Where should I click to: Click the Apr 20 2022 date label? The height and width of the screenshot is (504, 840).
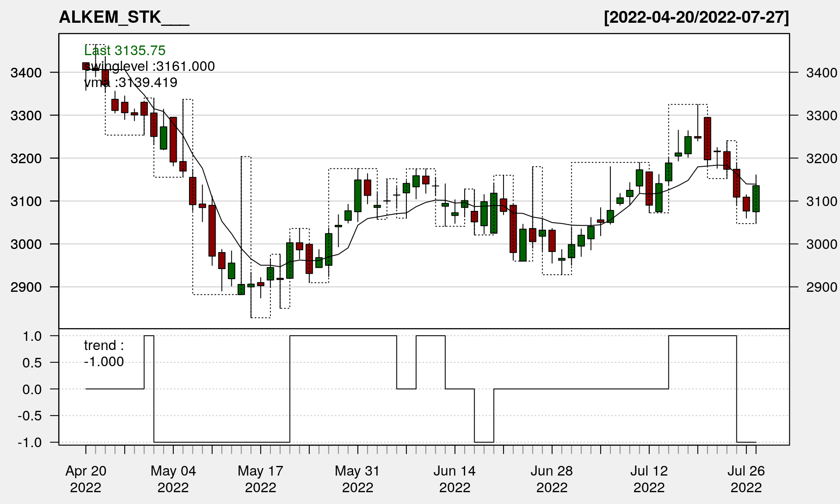pos(86,479)
